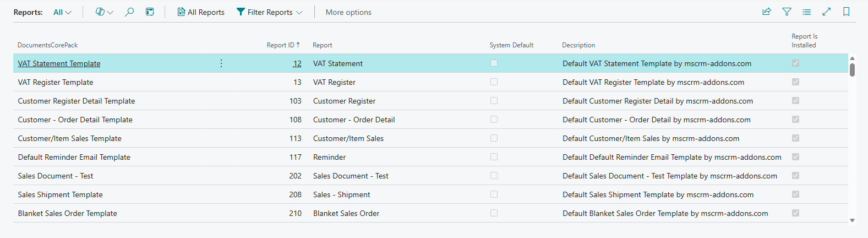The width and height of the screenshot is (868, 238).
Task: Select 'Customer/Item Sales Template' cell
Action: (70, 138)
